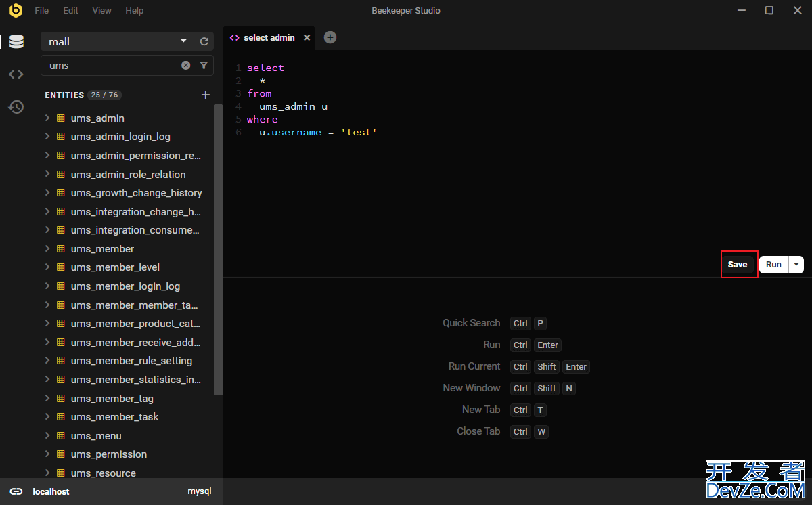Open the View menu
The width and height of the screenshot is (812, 505).
tap(102, 11)
